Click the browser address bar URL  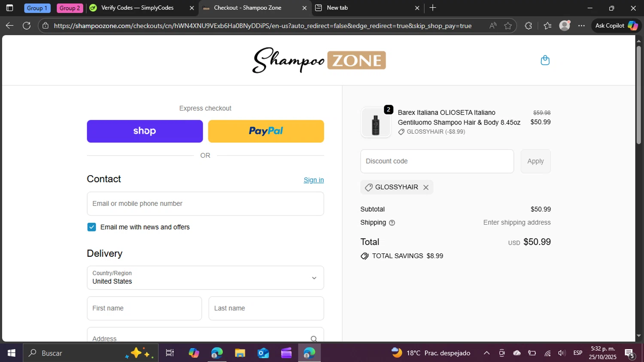[263, 26]
